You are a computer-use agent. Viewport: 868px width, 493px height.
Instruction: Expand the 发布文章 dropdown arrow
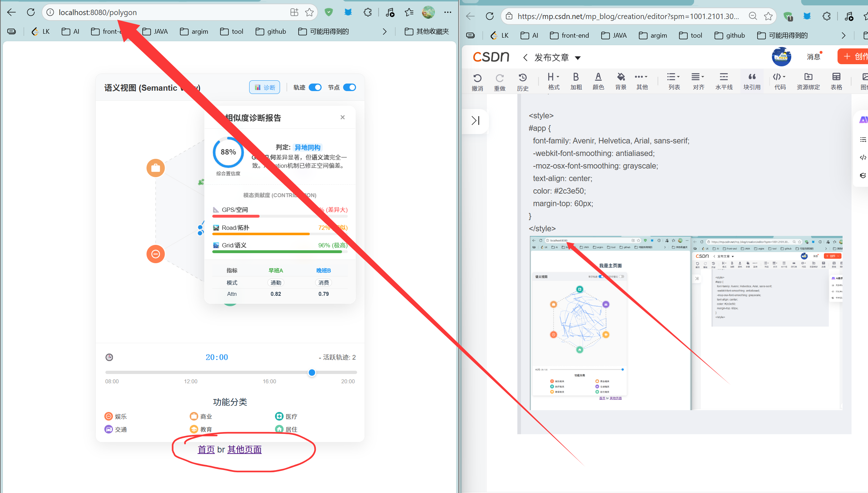click(578, 58)
